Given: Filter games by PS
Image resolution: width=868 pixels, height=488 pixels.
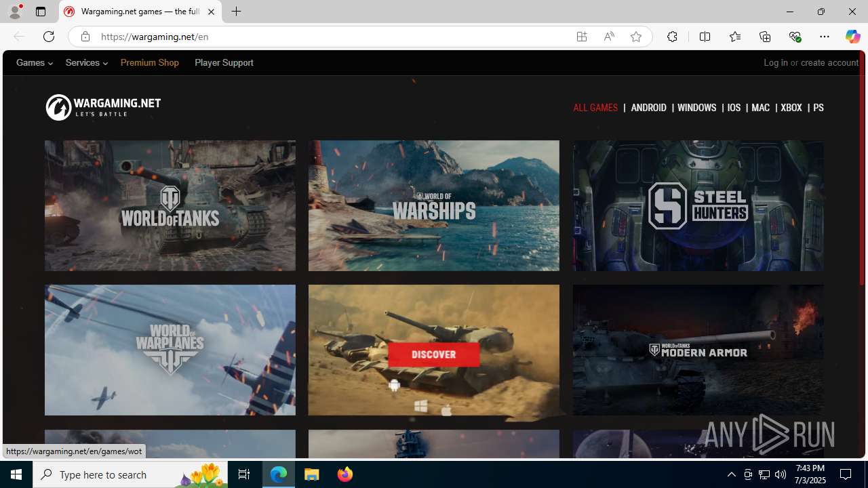Looking at the screenshot, I should click(x=818, y=108).
